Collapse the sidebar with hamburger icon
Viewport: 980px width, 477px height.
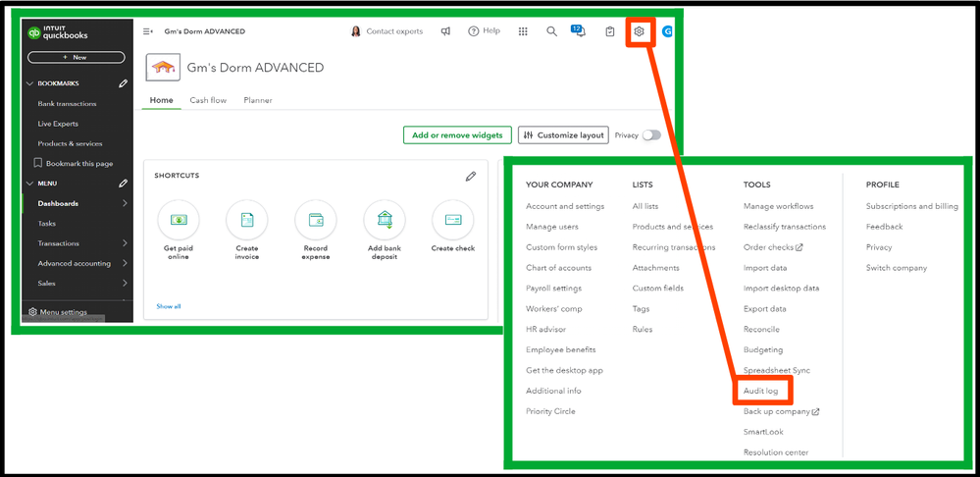(148, 31)
